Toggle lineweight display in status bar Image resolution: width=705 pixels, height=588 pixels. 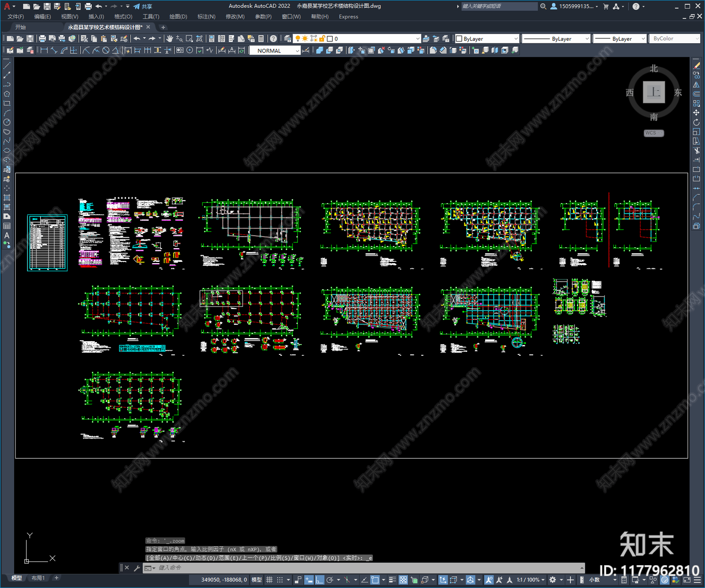point(393,580)
